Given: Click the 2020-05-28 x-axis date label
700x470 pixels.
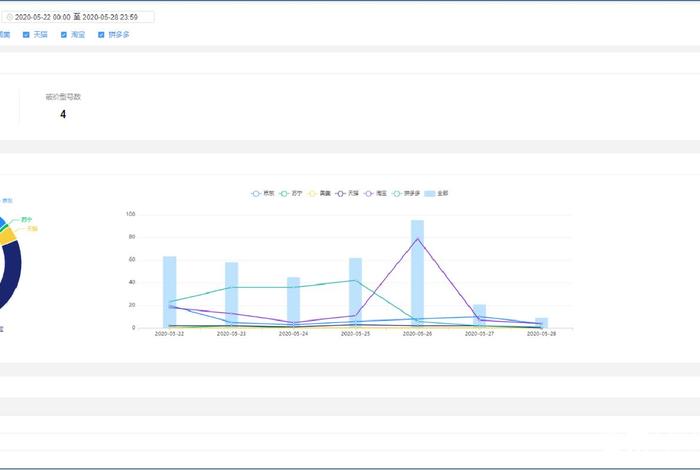Looking at the screenshot, I should coord(541,335).
